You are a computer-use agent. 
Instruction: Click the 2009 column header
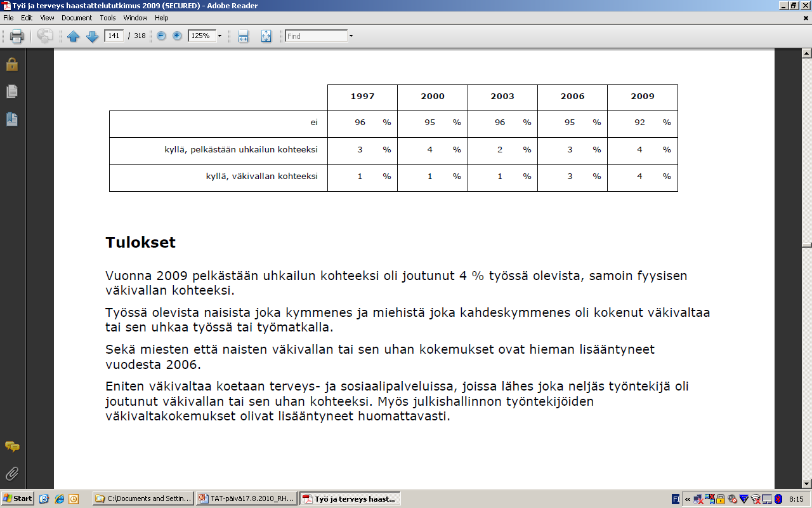[642, 97]
